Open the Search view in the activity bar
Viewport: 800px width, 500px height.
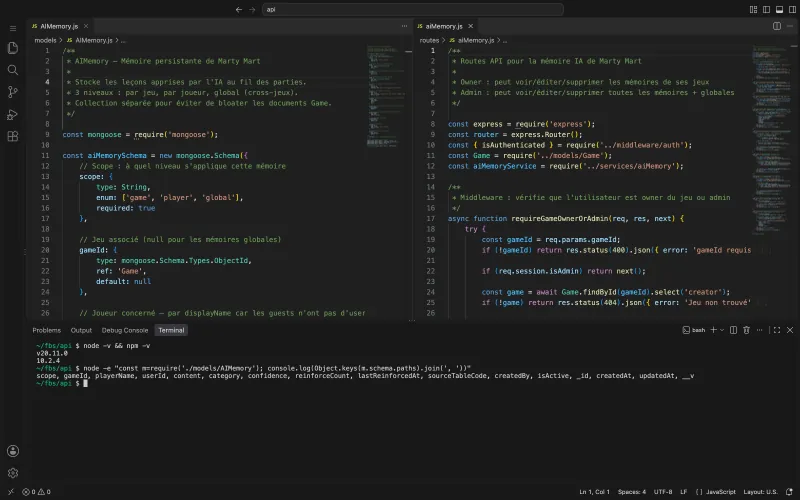tap(13, 70)
